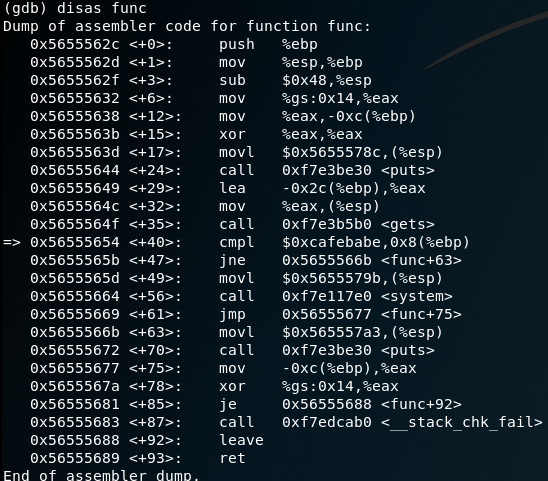Screen dimensions: 548x481
Task: Click 'mov %eax,(%esp)' at <+32>
Action: 300,207
